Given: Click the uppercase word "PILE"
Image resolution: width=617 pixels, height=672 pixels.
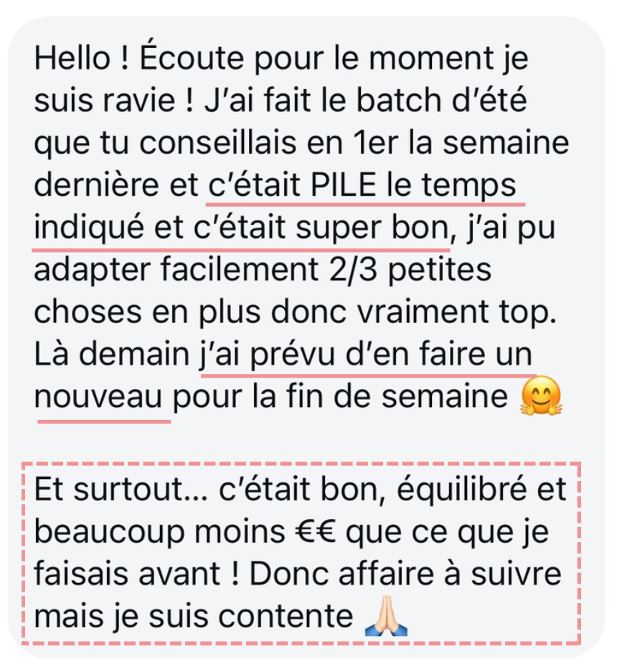Looking at the screenshot, I should tap(344, 185).
